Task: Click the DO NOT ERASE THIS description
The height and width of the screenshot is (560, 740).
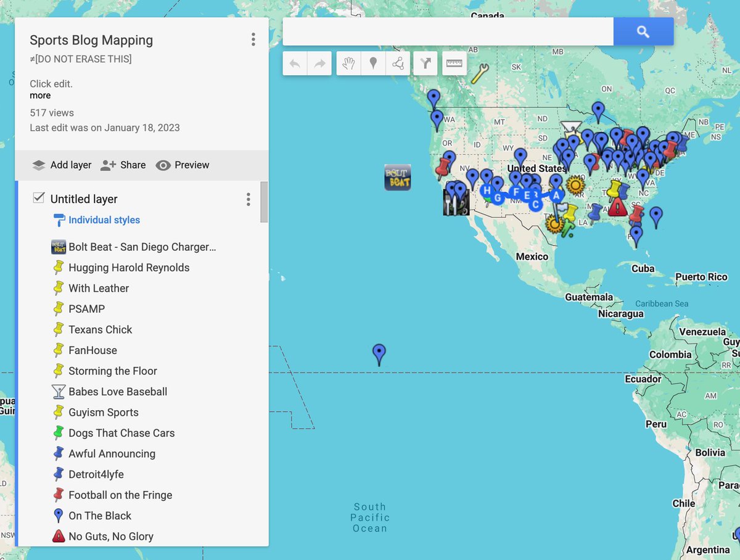Action: [81, 59]
